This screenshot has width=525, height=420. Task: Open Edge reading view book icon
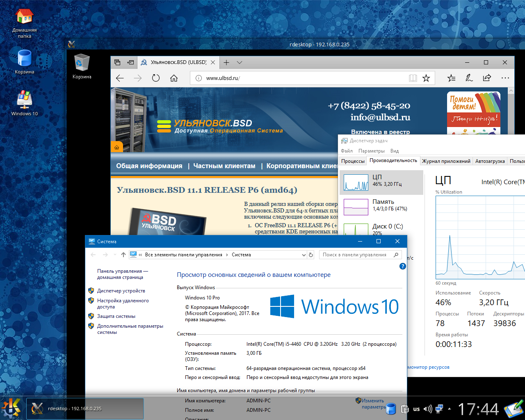(x=413, y=78)
